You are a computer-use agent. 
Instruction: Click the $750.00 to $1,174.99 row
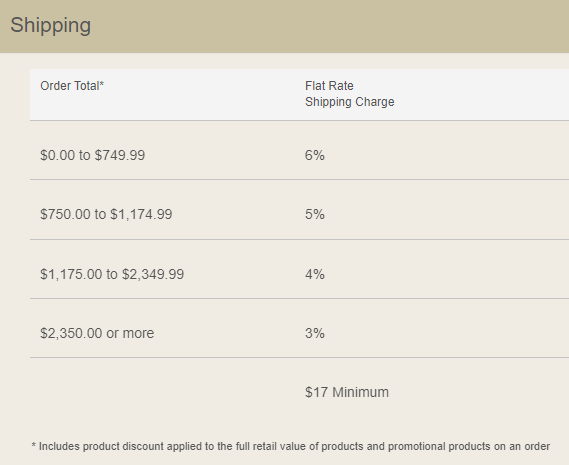[299, 209]
